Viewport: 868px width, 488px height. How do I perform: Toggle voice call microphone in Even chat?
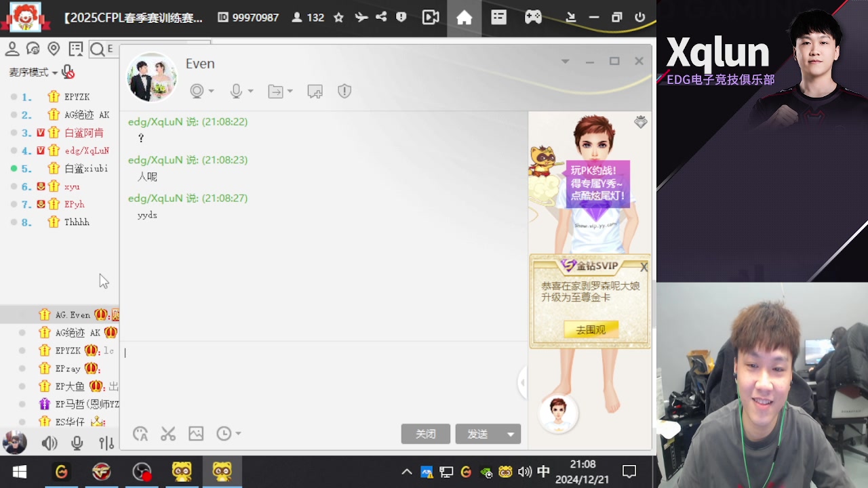pos(236,91)
